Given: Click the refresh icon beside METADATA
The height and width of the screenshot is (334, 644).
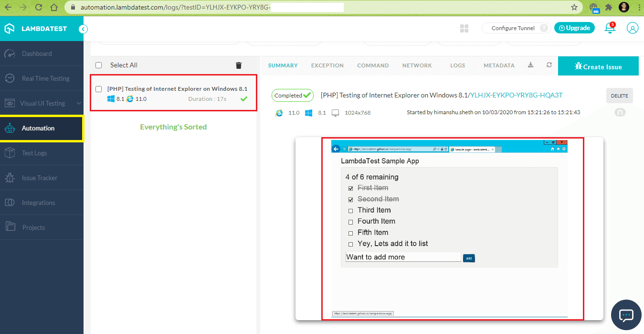Looking at the screenshot, I should point(549,65).
